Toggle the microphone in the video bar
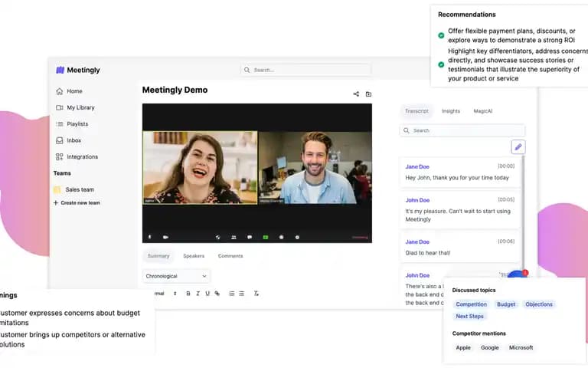 coord(149,238)
